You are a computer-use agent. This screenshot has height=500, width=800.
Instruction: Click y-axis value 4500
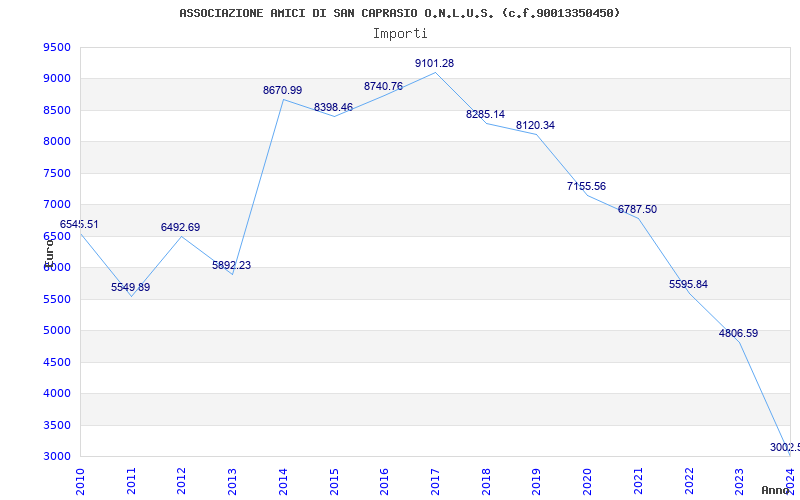tap(57, 362)
